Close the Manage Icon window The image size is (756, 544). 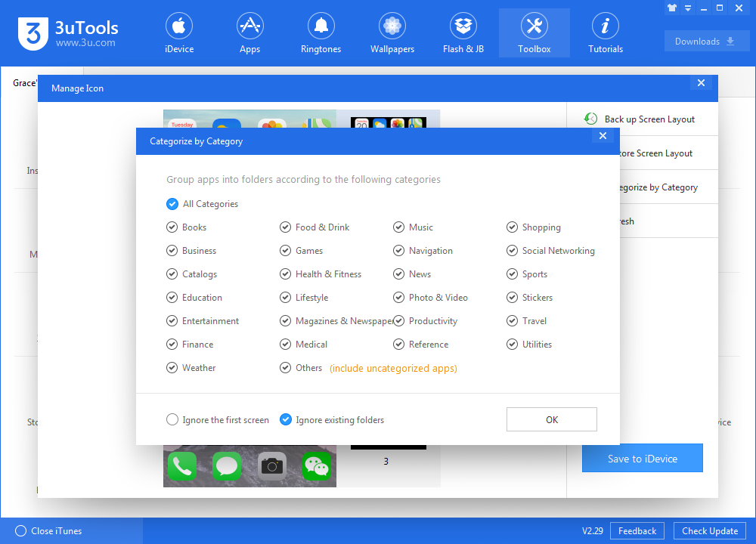point(701,83)
